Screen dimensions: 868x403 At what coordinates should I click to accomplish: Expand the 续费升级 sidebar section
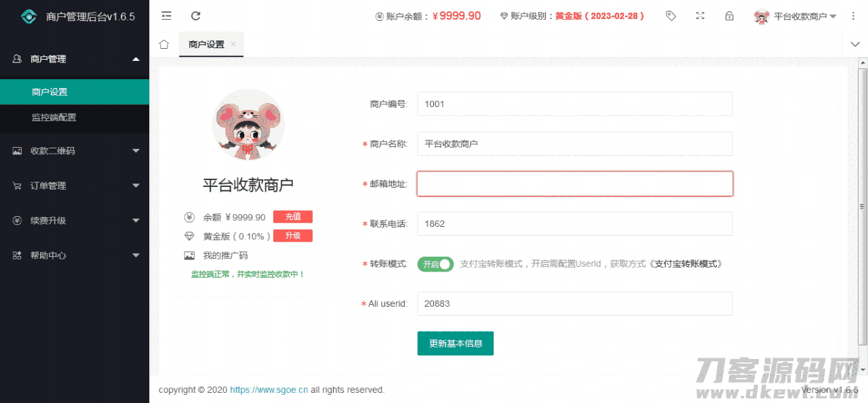click(x=75, y=220)
